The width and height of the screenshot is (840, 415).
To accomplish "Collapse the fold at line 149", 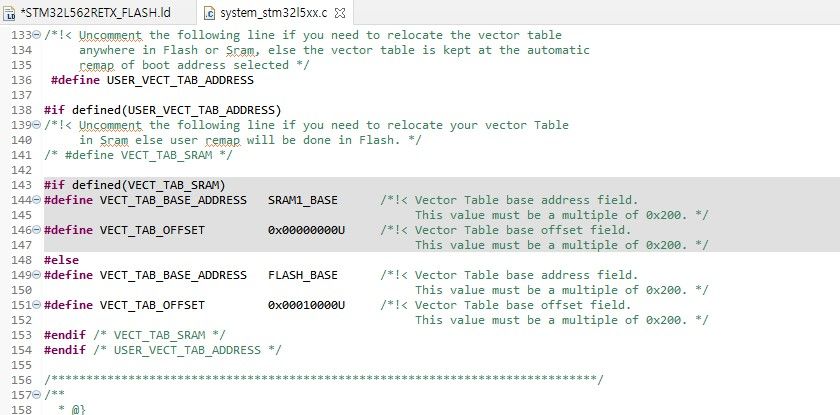I will pos(36,275).
